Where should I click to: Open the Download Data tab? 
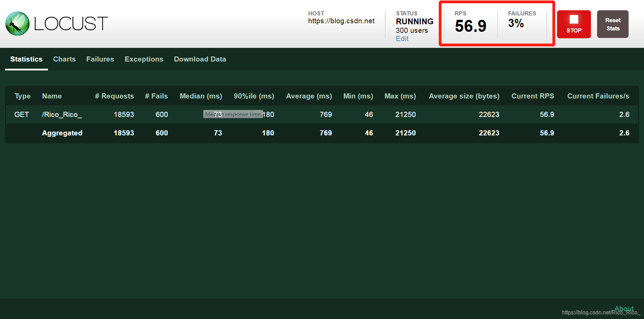[200, 59]
